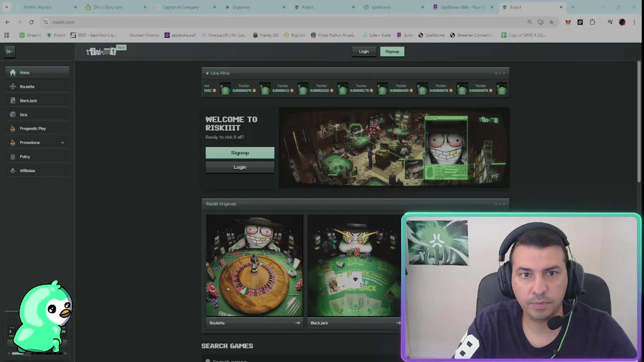Bookmark this page with the star icon
The image size is (644, 362).
pyautogui.click(x=551, y=22)
